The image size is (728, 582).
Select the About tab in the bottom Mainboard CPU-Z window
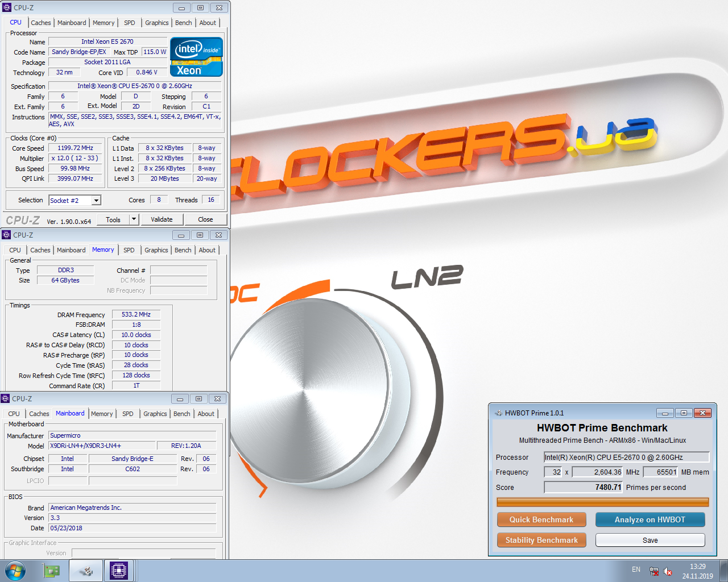tap(206, 414)
